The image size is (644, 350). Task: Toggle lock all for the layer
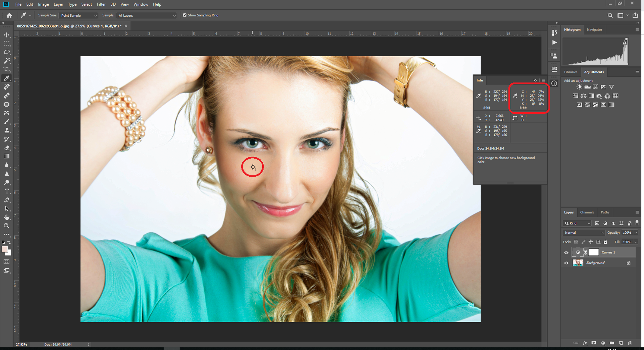[605, 242]
